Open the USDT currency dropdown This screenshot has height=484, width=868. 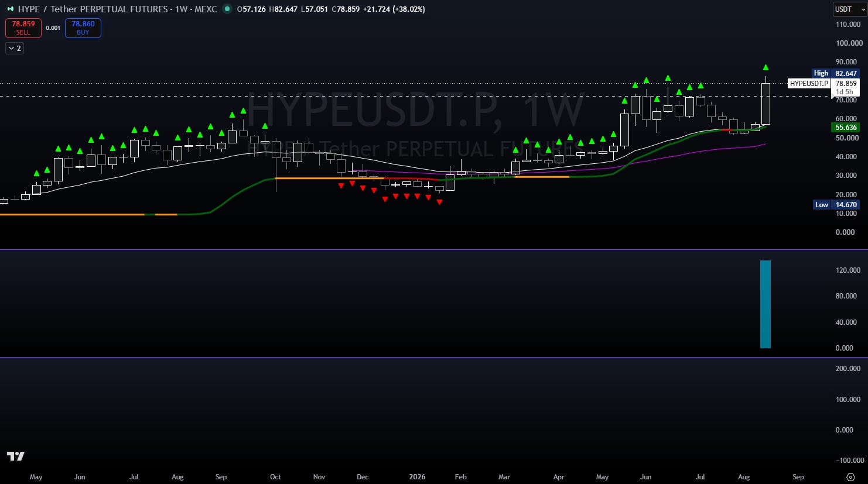point(849,9)
